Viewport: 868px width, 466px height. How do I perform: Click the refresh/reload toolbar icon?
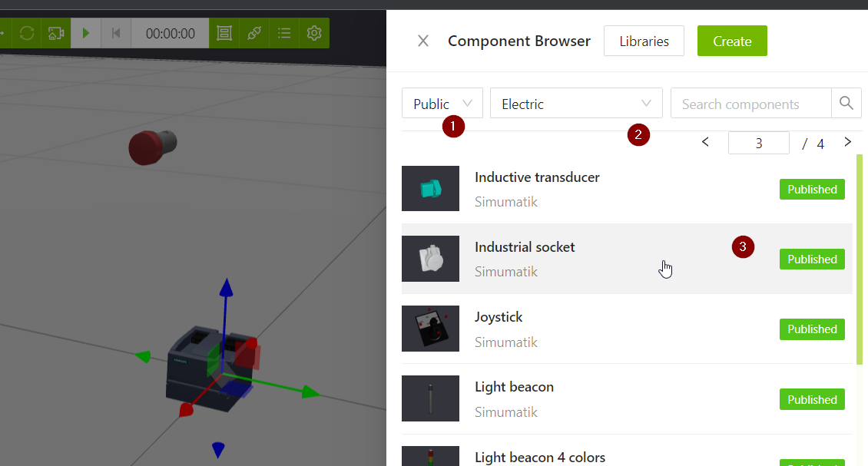click(27, 33)
